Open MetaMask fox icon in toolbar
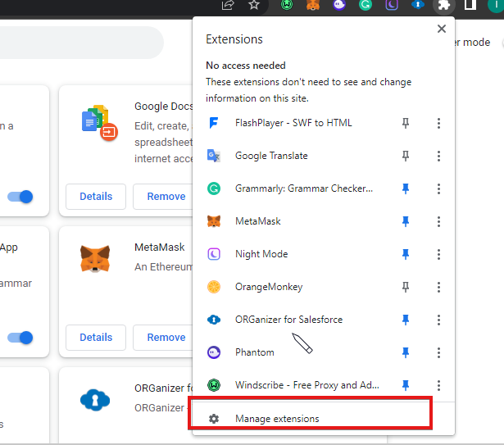This screenshot has width=504, height=445. coord(313,5)
